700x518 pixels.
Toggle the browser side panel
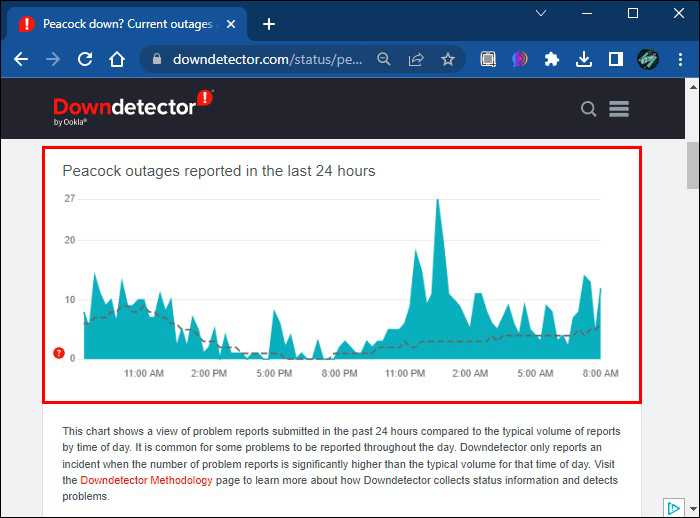click(x=616, y=59)
